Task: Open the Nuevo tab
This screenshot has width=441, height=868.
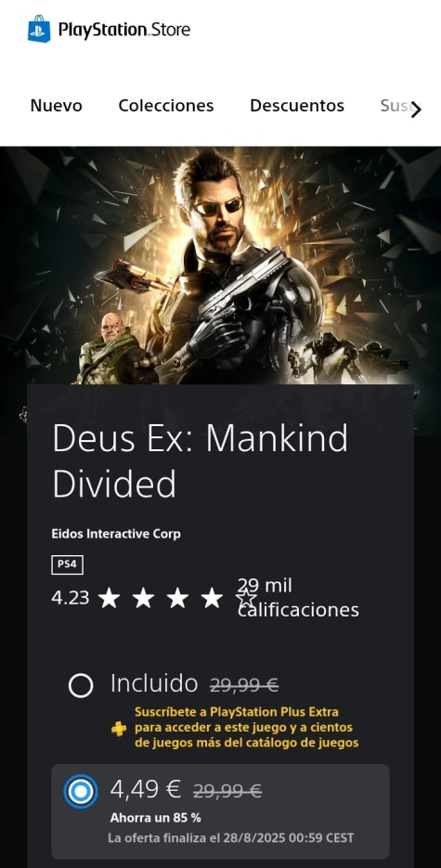Action: tap(56, 105)
